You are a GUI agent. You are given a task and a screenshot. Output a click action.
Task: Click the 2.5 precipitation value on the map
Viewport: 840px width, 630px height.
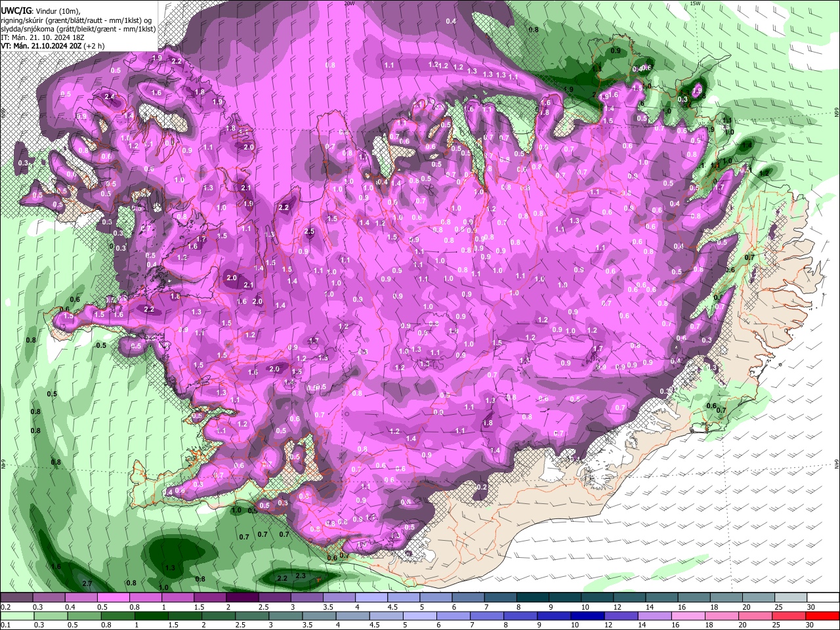pyautogui.click(x=310, y=231)
